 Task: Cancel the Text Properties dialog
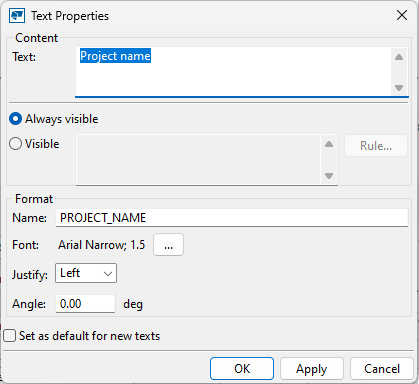click(382, 369)
